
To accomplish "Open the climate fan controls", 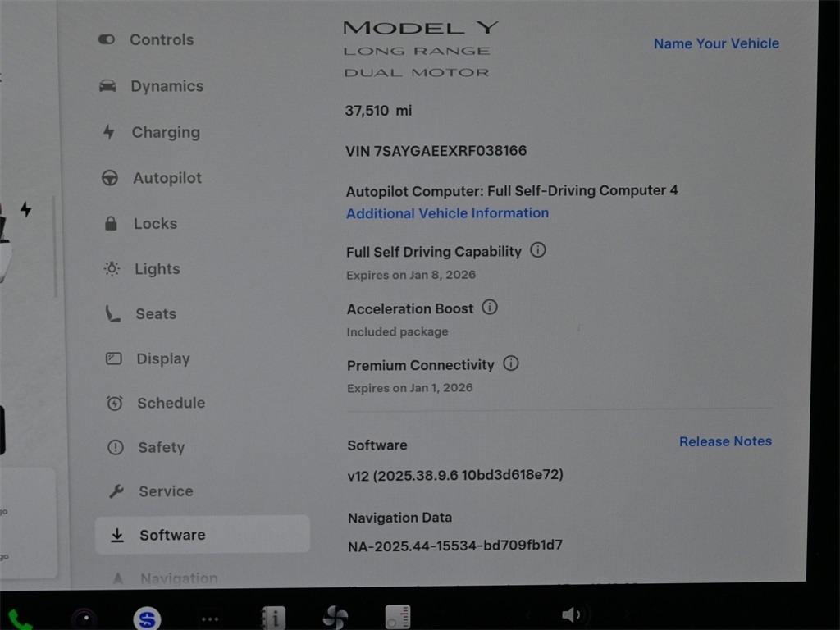I will 335,617.
